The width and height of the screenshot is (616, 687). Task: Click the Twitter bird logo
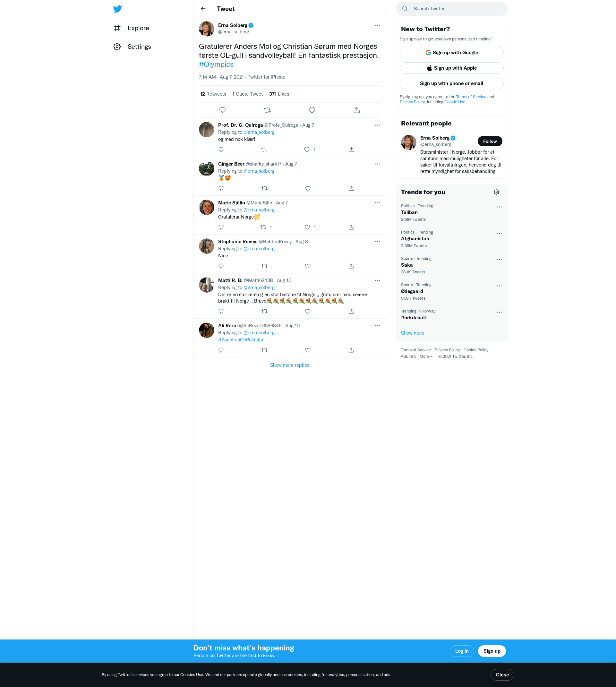[117, 9]
